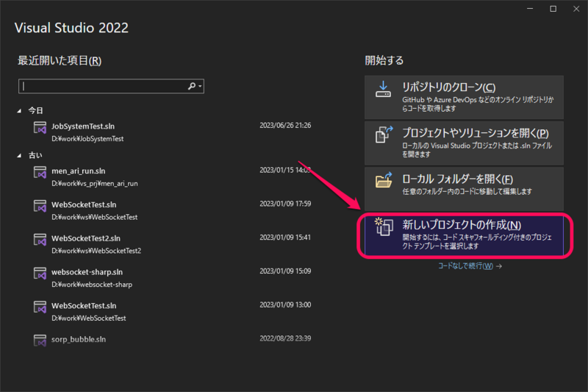Click path D:\work\JobSystemTest
Viewport: 588px width, 392px height.
click(x=87, y=139)
